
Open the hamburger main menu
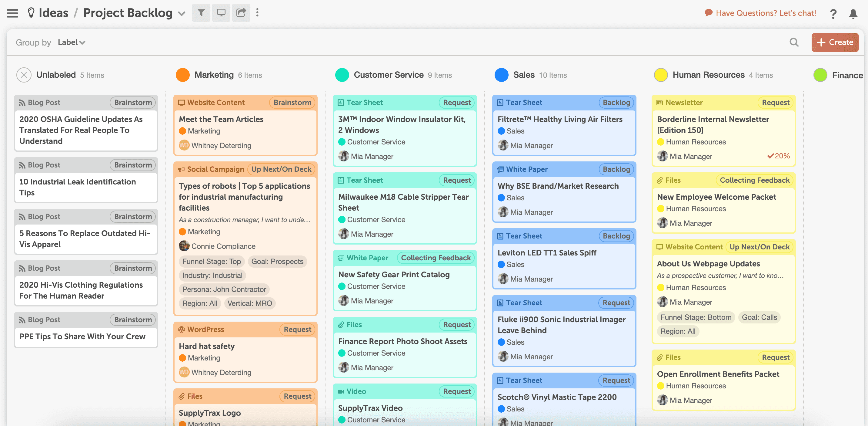[x=12, y=13]
